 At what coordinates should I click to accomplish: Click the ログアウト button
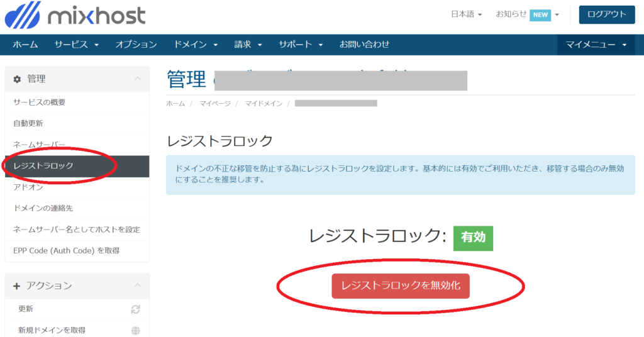[x=606, y=14]
